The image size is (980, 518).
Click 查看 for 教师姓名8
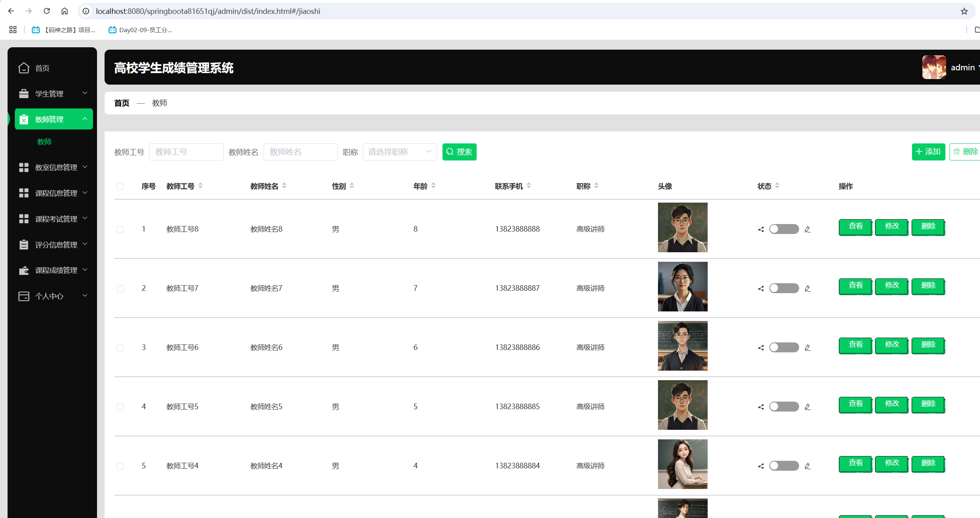click(x=856, y=227)
